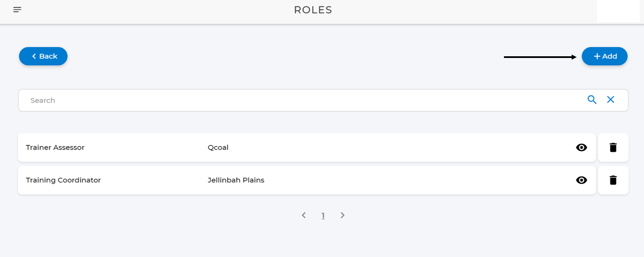Select the Training Coordinator role name
Screen dimensions: 644x257
pos(63,180)
